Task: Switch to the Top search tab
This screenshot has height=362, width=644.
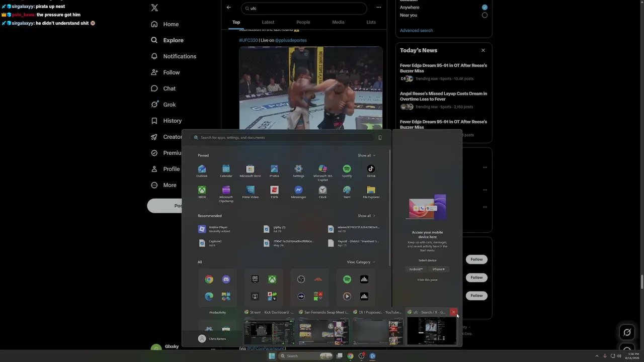Action: (x=236, y=22)
